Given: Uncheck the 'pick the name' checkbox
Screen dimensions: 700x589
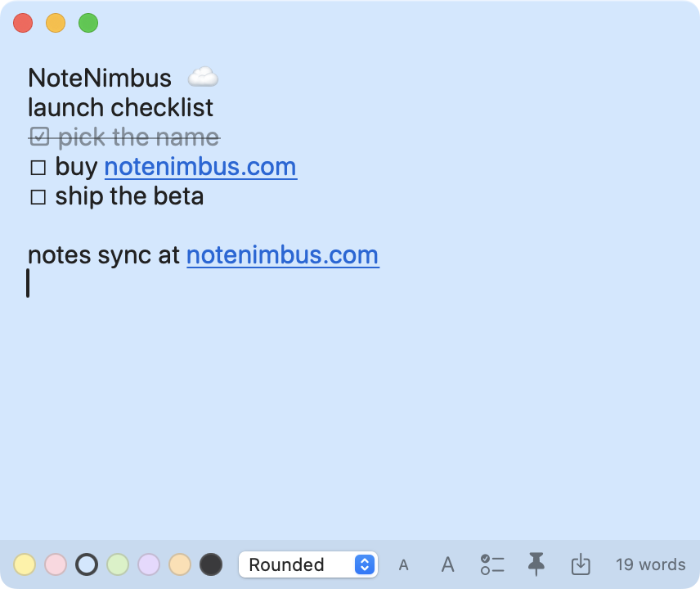Looking at the screenshot, I should coord(39,137).
